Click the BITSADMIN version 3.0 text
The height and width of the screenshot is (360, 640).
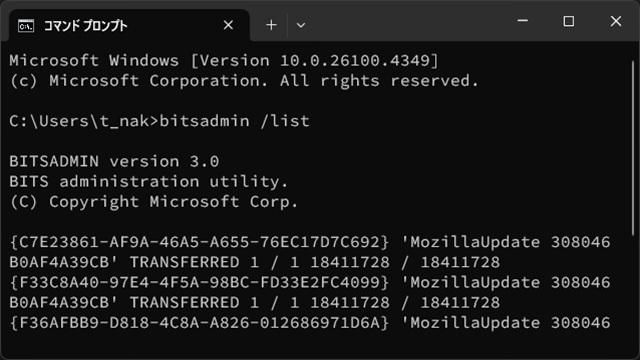(x=114, y=161)
